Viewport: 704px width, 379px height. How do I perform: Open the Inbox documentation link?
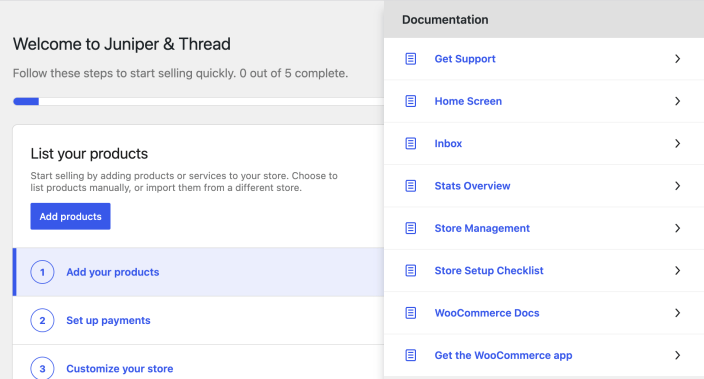pyautogui.click(x=448, y=143)
